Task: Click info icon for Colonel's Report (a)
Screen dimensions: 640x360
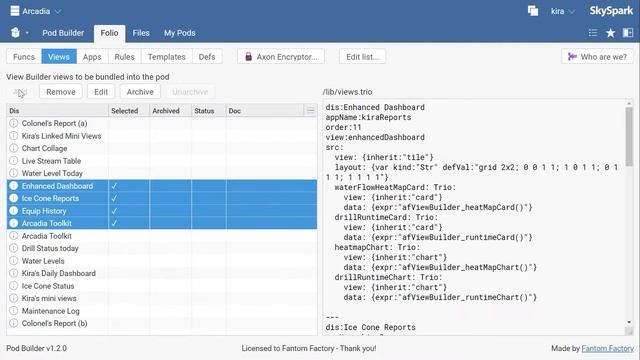Action: [13, 123]
